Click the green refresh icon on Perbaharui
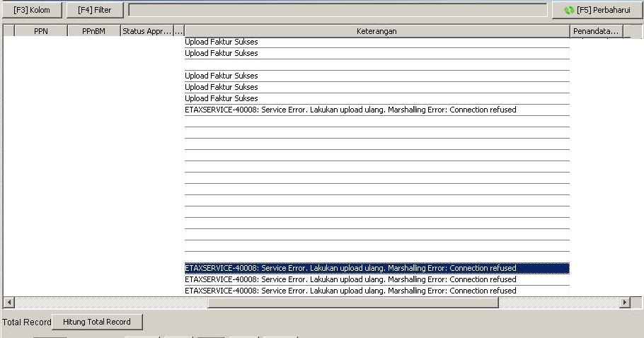Image resolution: width=644 pixels, height=338 pixels. (569, 11)
